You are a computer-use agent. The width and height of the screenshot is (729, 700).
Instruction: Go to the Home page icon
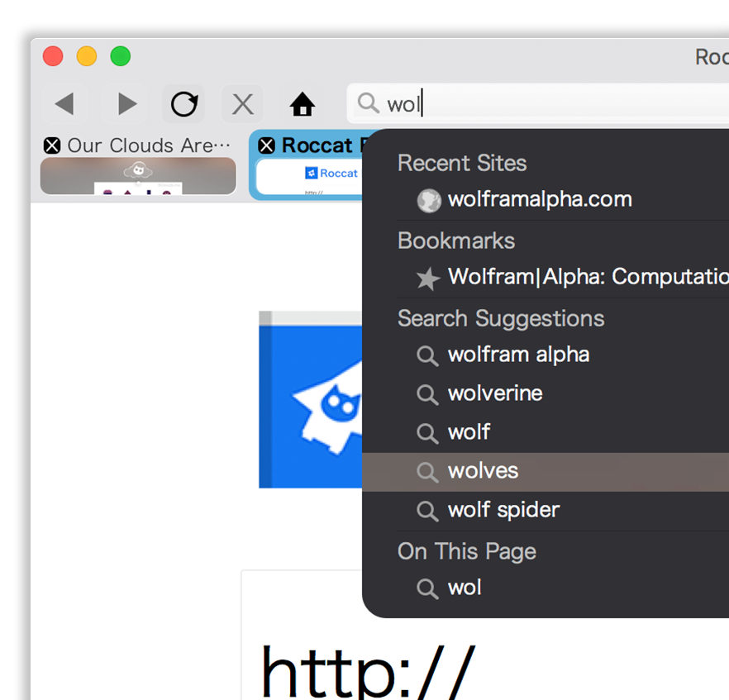tap(303, 104)
